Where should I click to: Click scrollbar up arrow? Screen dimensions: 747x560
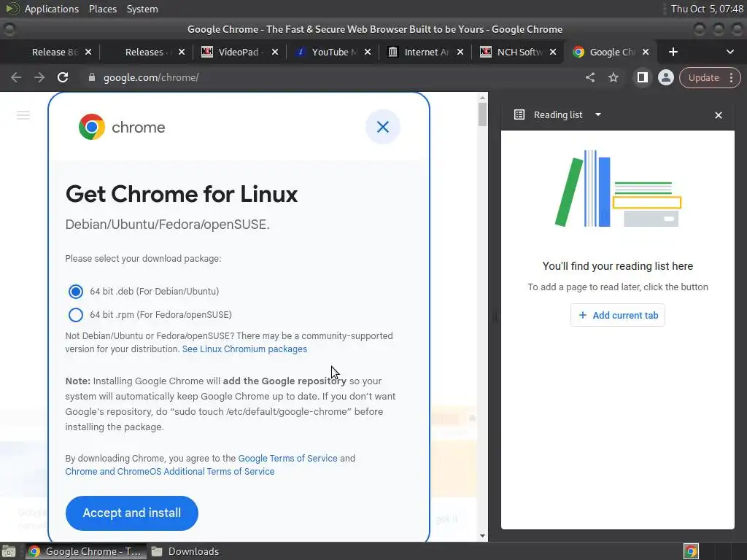pyautogui.click(x=482, y=98)
